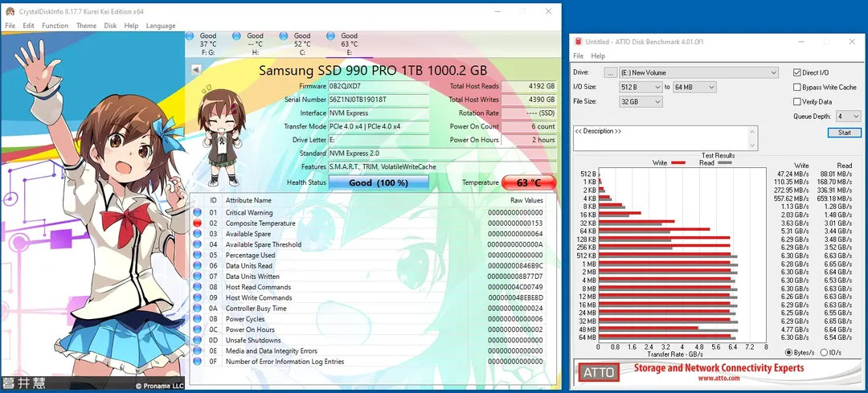The height and width of the screenshot is (393, 868).
Task: Click status orb for Unsafe Shutdowns row
Action: point(198,341)
